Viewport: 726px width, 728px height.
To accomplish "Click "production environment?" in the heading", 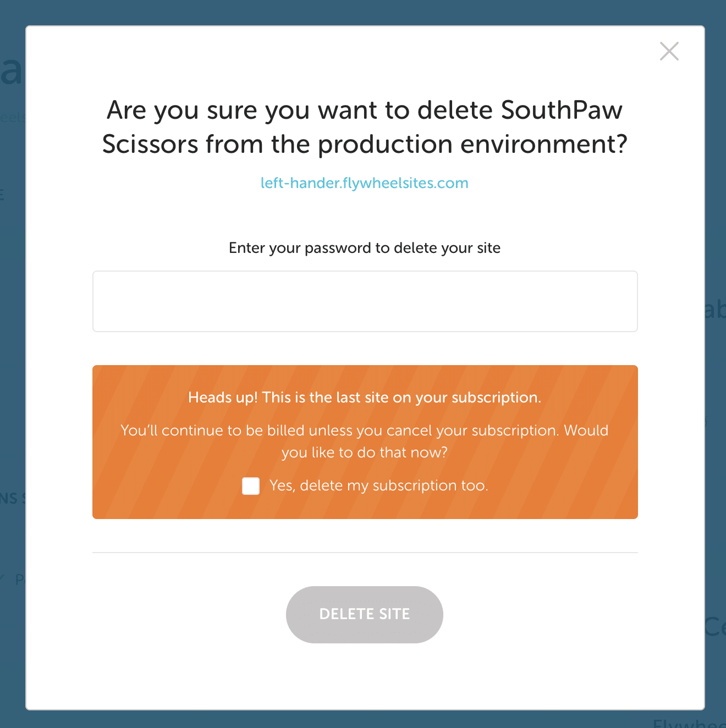I will coord(472,145).
